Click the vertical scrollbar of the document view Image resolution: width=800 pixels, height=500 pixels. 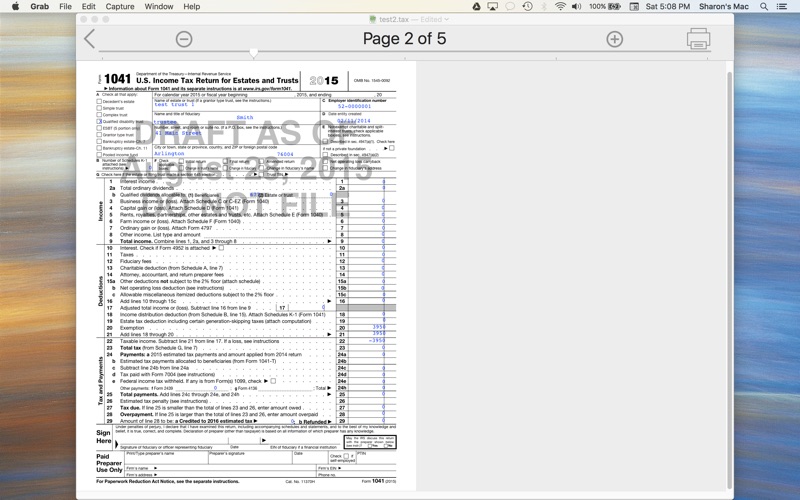(730, 280)
